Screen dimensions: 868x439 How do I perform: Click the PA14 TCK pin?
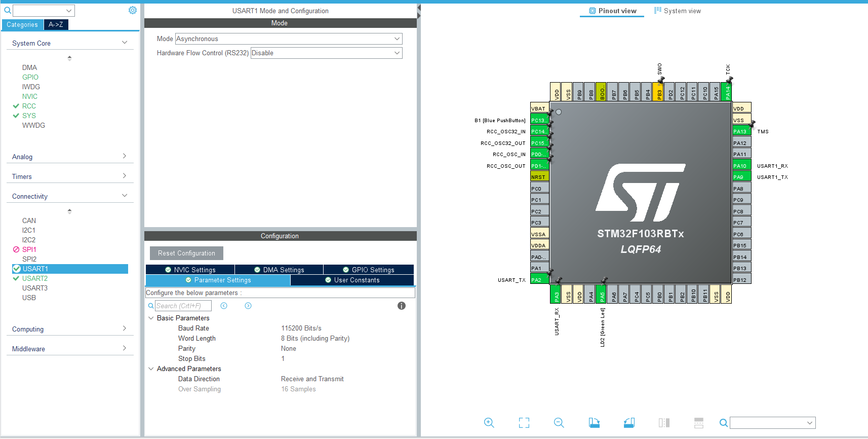point(726,92)
